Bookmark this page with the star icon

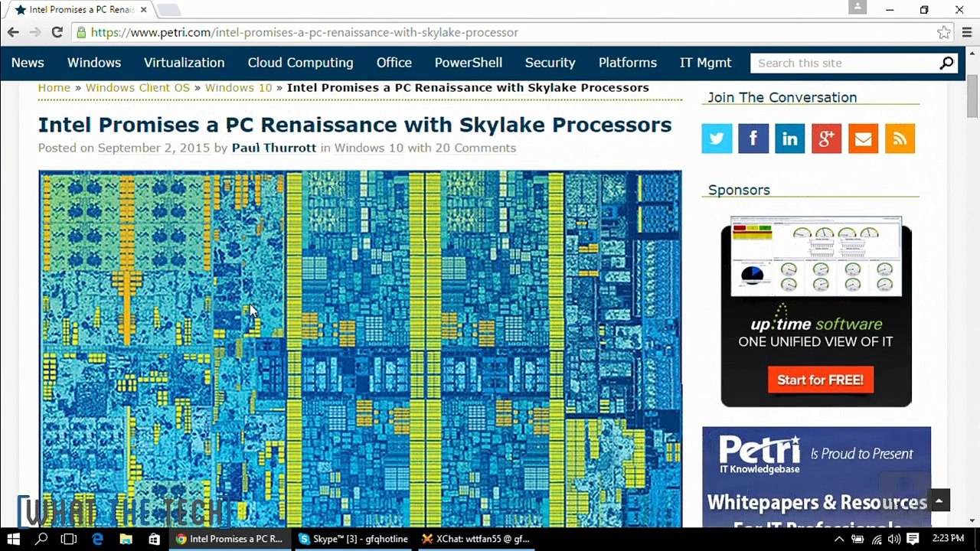pyautogui.click(x=944, y=32)
